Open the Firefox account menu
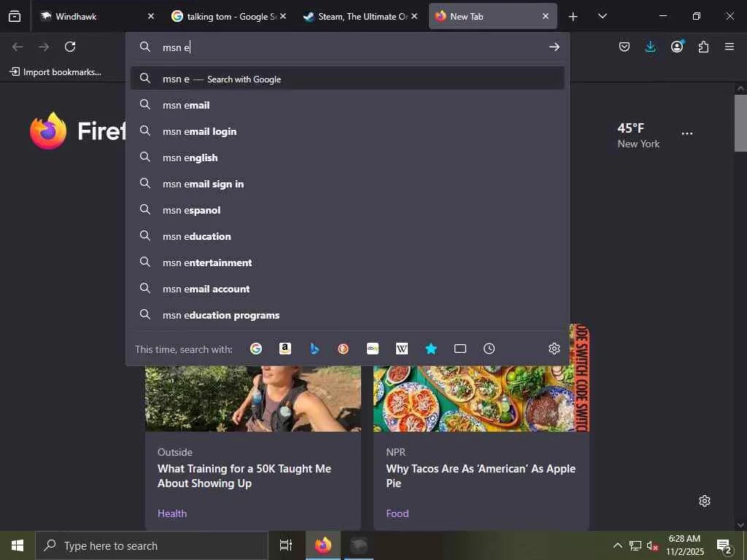The width and height of the screenshot is (747, 560). click(677, 46)
